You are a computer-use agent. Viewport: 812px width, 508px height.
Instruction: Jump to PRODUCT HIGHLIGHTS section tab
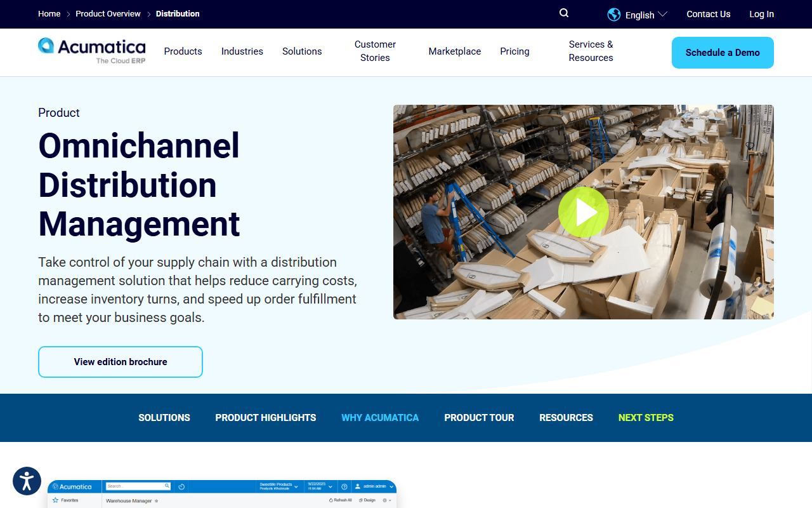click(266, 418)
